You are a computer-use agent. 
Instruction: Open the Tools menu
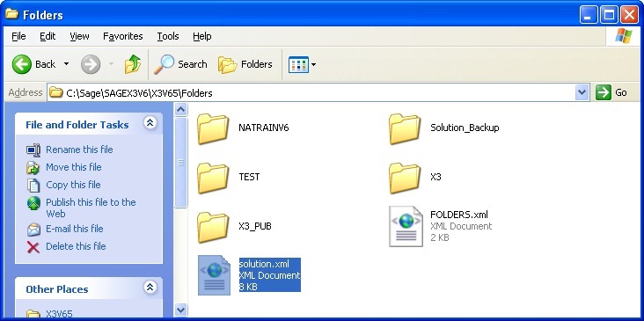click(x=168, y=36)
